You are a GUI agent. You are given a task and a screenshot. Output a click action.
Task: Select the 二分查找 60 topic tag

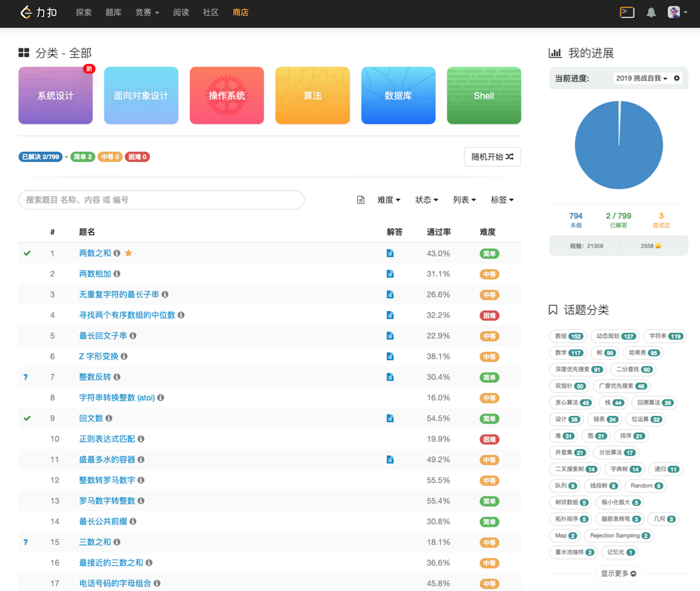(x=634, y=369)
